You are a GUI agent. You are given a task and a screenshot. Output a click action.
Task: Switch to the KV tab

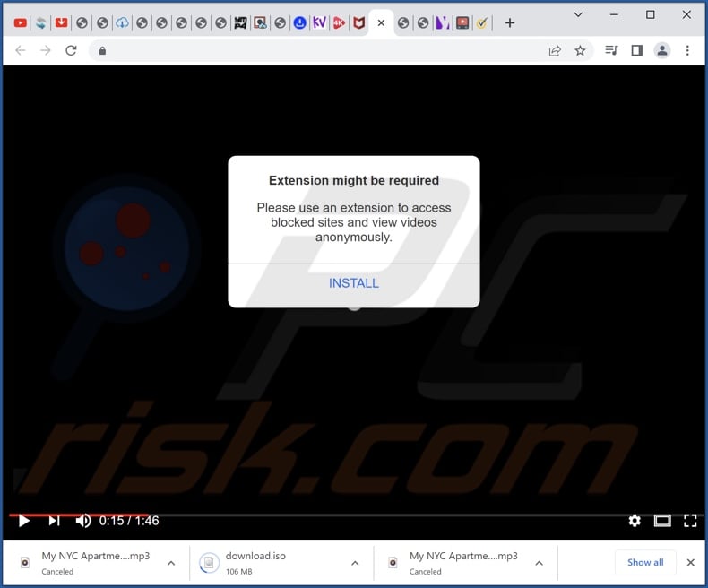point(319,22)
